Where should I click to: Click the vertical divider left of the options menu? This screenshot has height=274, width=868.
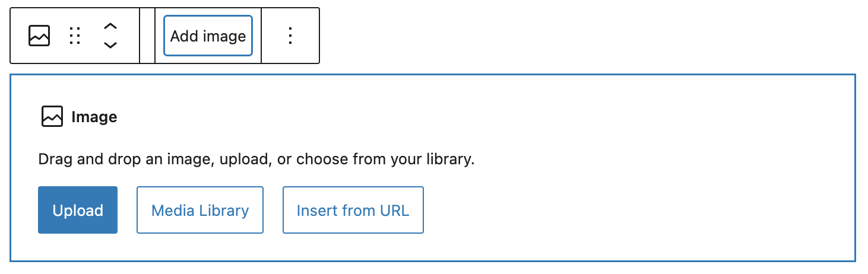click(x=261, y=36)
